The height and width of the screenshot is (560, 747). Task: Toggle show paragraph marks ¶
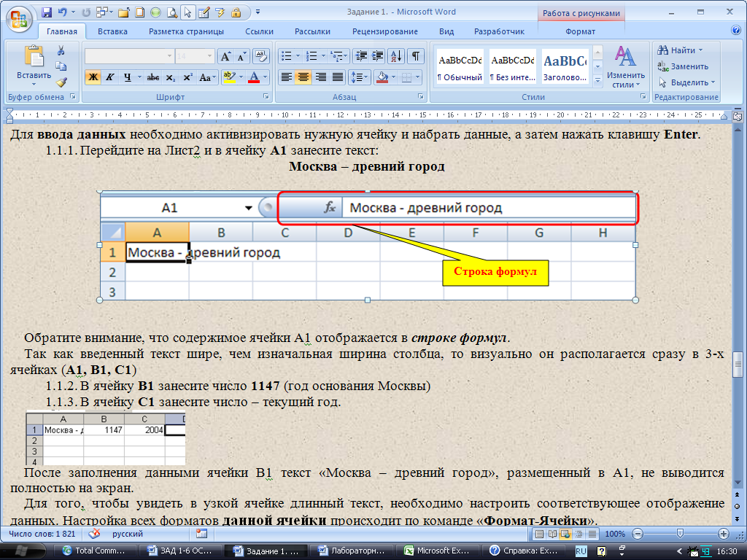(x=414, y=56)
